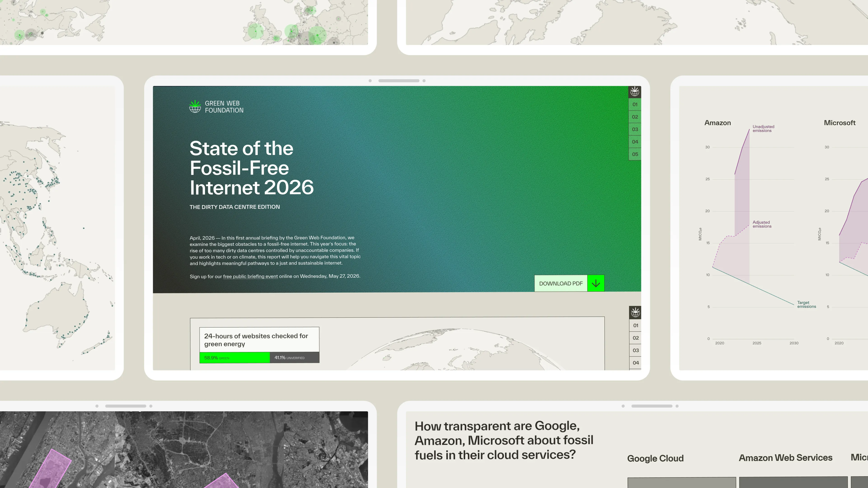The width and height of the screenshot is (868, 488).
Task: Click 'Adjusted emissions' label on Amazon chart
Action: (x=762, y=224)
